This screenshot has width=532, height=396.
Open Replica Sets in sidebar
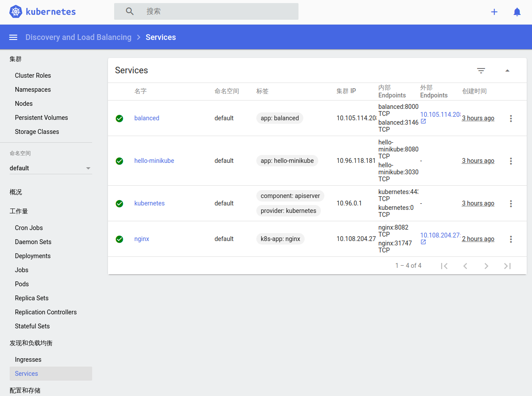pos(32,298)
